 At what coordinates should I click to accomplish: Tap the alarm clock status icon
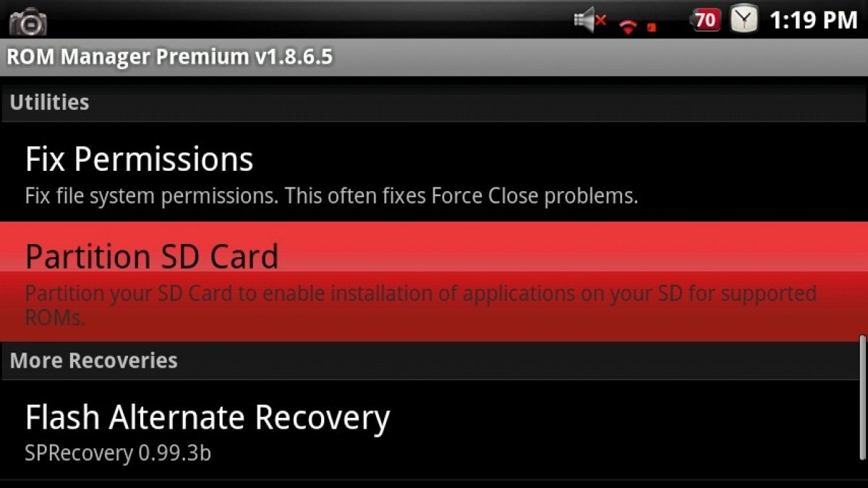744,20
